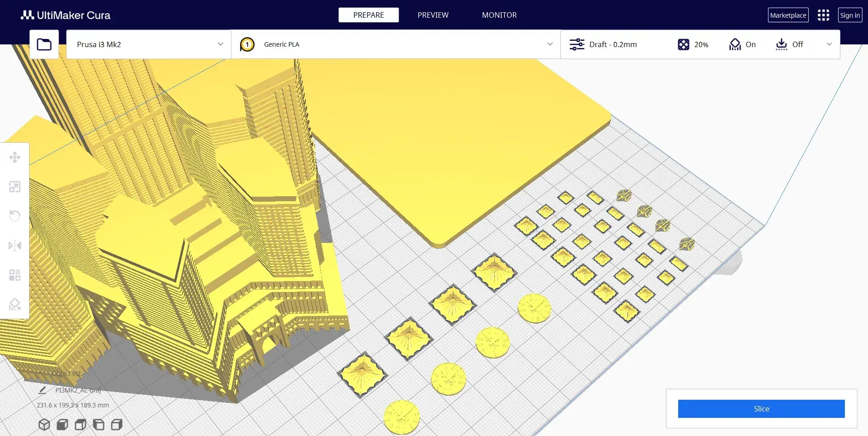Viewport: 868px width, 436px height.
Task: Select the Rotate tool
Action: tap(14, 216)
